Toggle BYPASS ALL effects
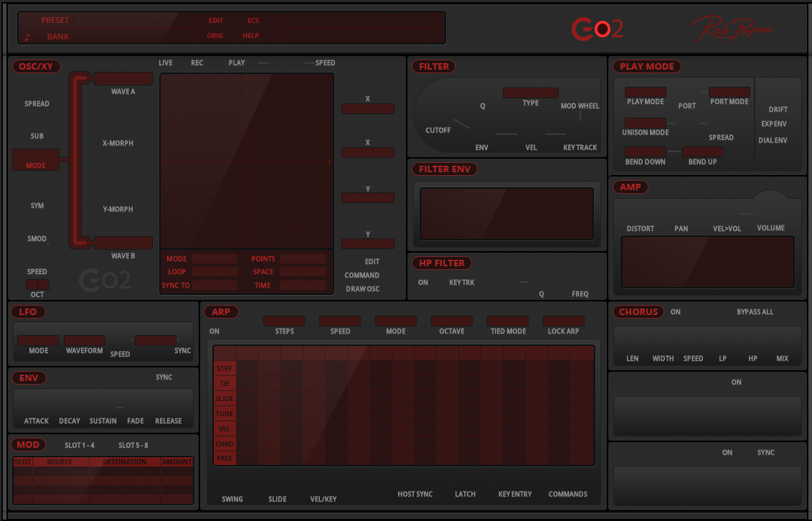 (x=755, y=311)
